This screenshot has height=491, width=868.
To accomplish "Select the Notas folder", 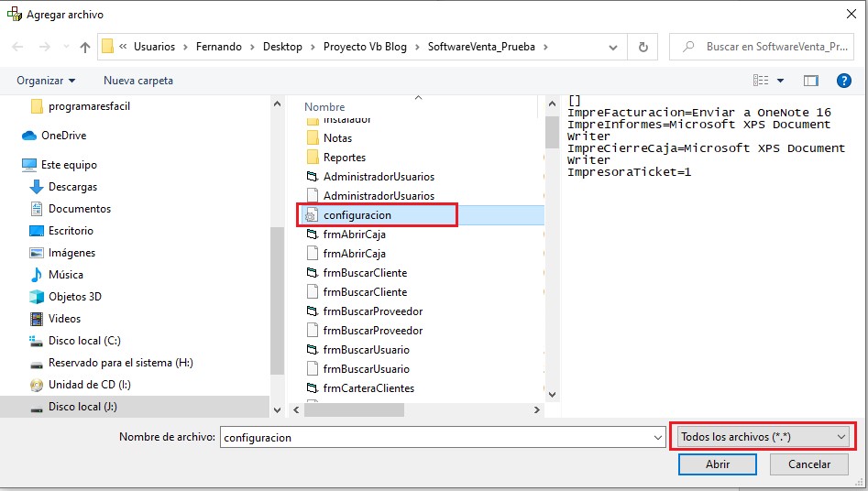I will [x=336, y=138].
